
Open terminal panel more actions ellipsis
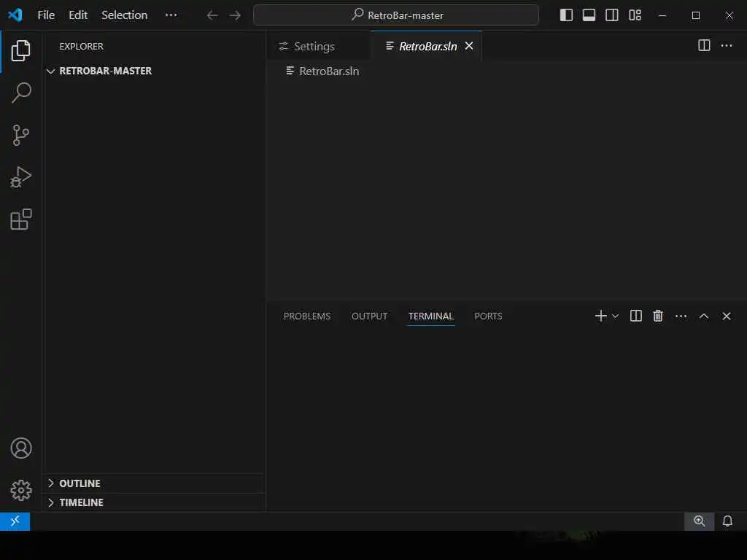click(x=681, y=316)
